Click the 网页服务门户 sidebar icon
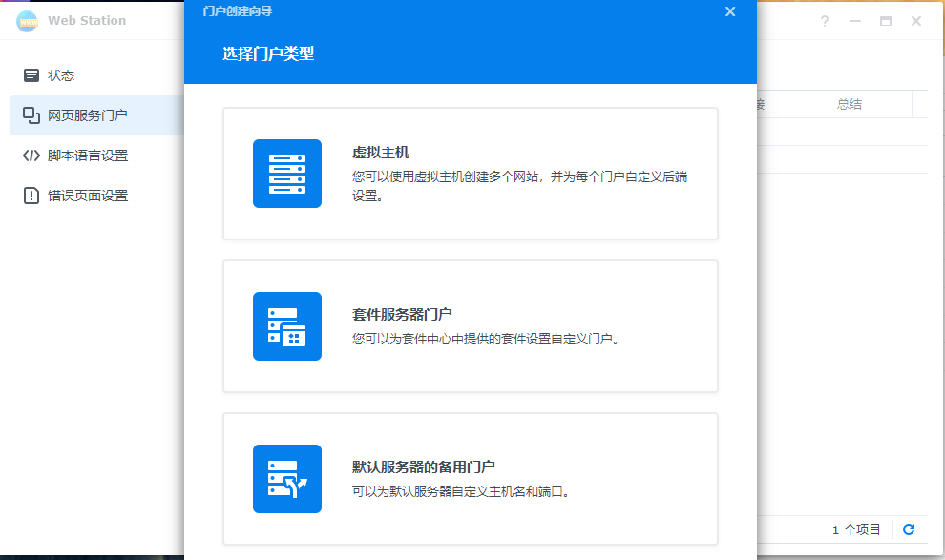This screenshot has height=560, width=945. pyautogui.click(x=31, y=114)
